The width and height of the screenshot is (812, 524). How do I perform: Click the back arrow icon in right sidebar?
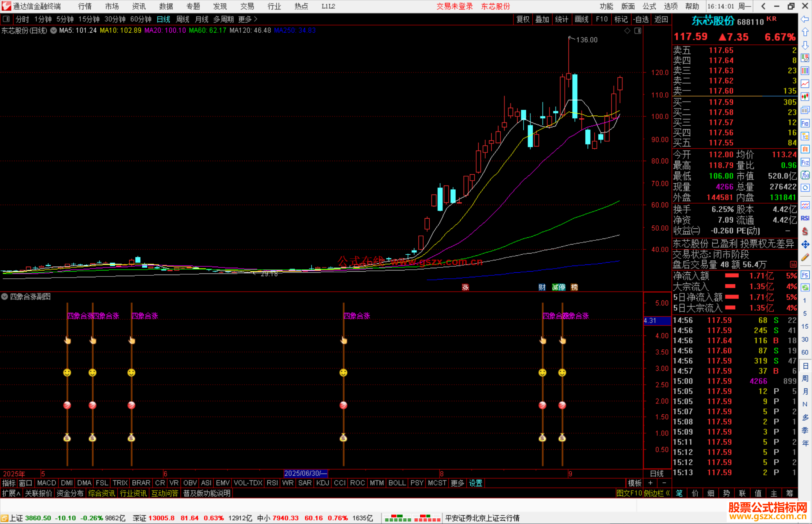coord(805,19)
